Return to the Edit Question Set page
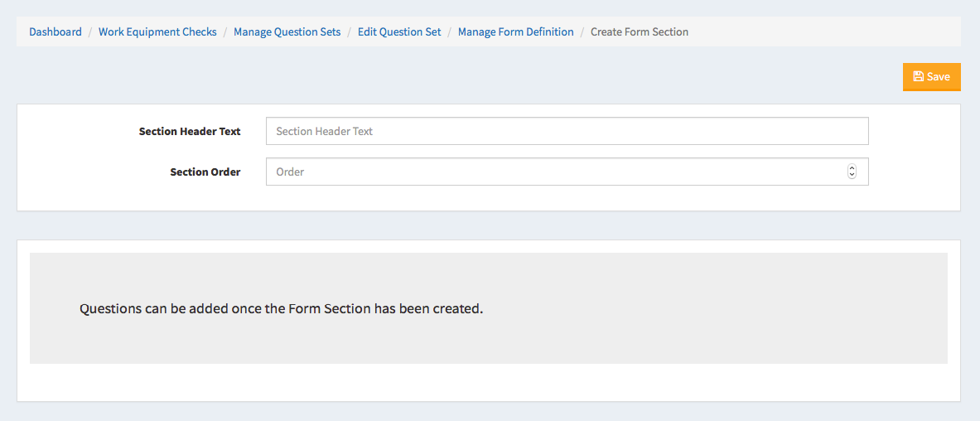 399,31
